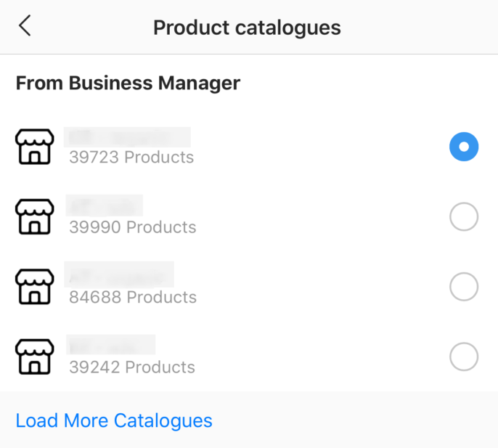
Task: Click shop icon for 39723 Products catalogue
Action: pos(35,147)
